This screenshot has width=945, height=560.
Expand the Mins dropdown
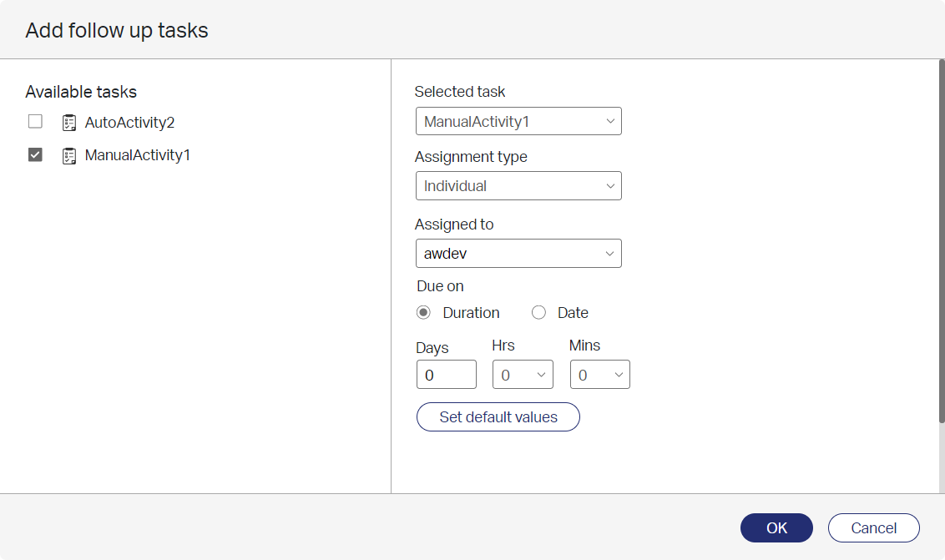click(599, 375)
